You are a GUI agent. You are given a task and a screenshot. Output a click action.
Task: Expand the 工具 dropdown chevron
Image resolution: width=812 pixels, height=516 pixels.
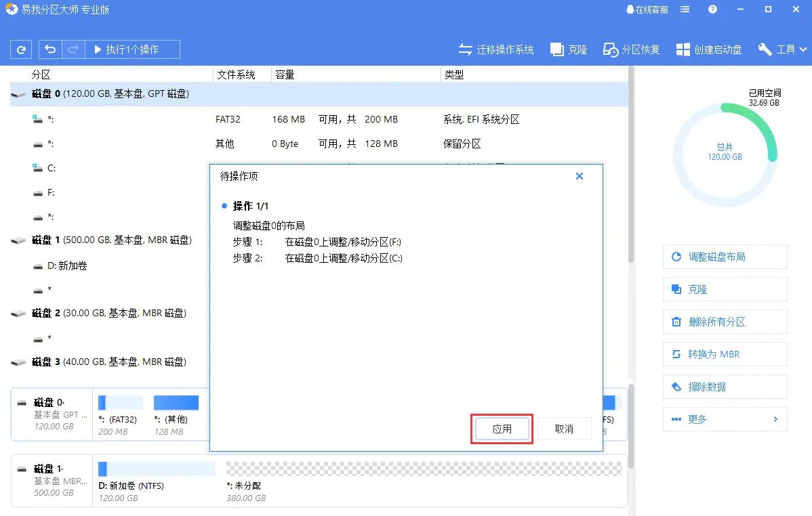802,49
